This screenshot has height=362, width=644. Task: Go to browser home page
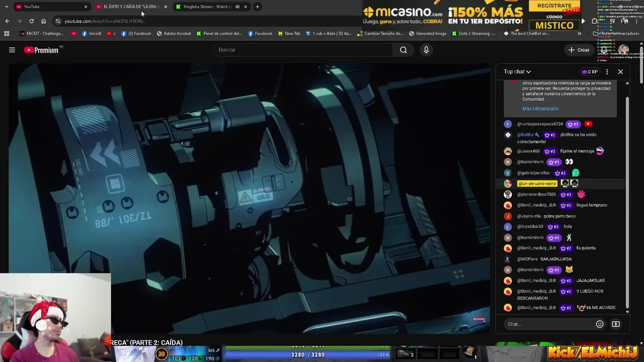tap(43, 21)
